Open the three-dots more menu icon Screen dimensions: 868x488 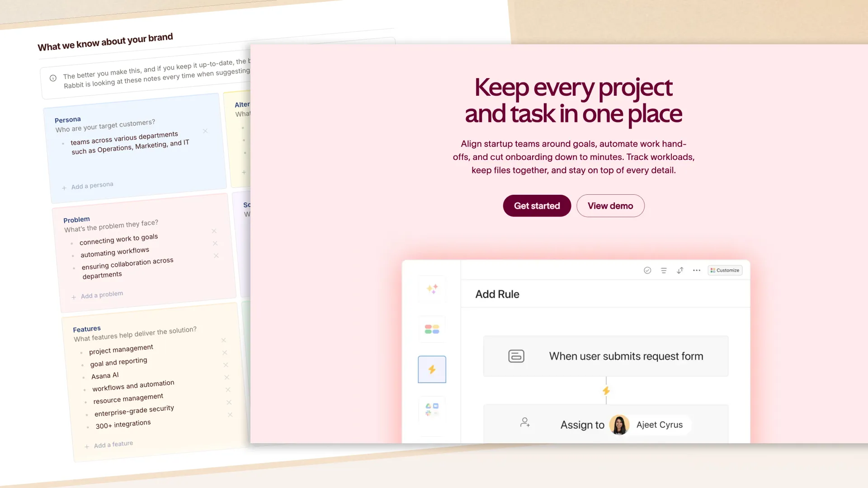click(697, 270)
